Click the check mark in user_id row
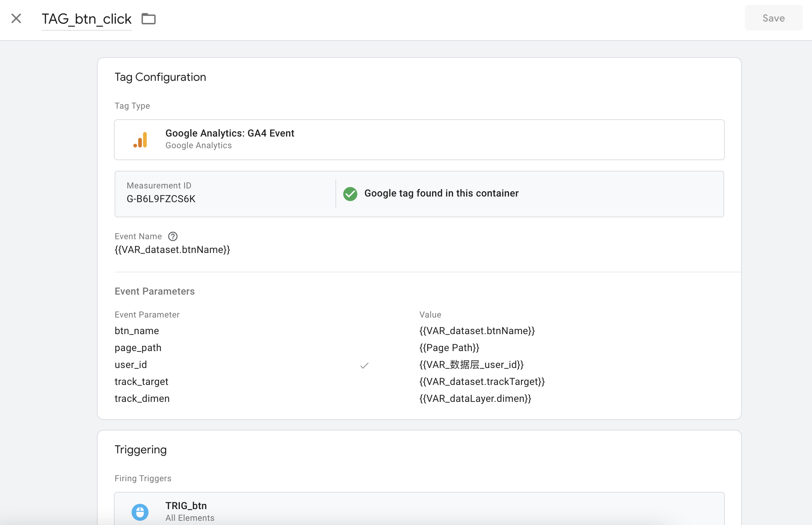This screenshot has width=812, height=525. tap(364, 366)
